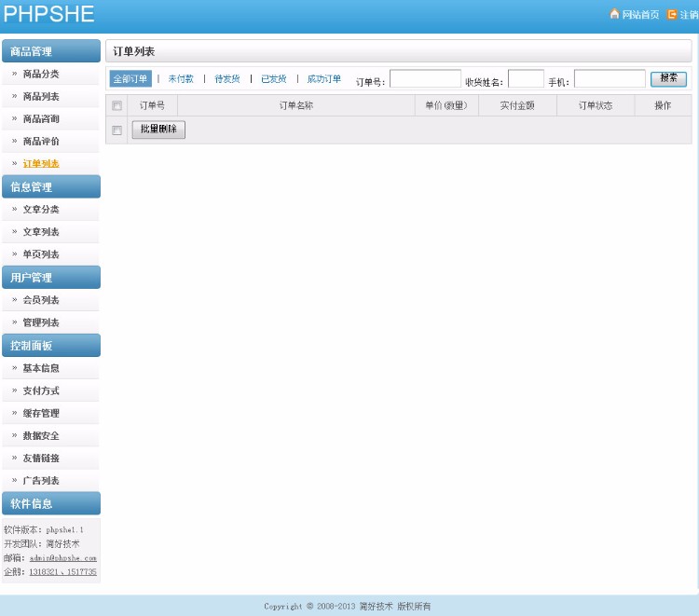The image size is (699, 616).
Task: Click the 搜索 search button
Action: [668, 78]
